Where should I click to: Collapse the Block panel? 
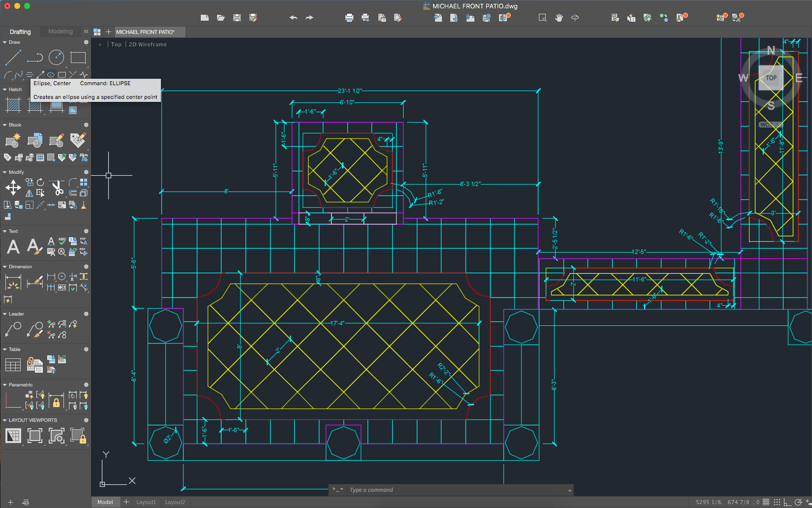click(5, 125)
